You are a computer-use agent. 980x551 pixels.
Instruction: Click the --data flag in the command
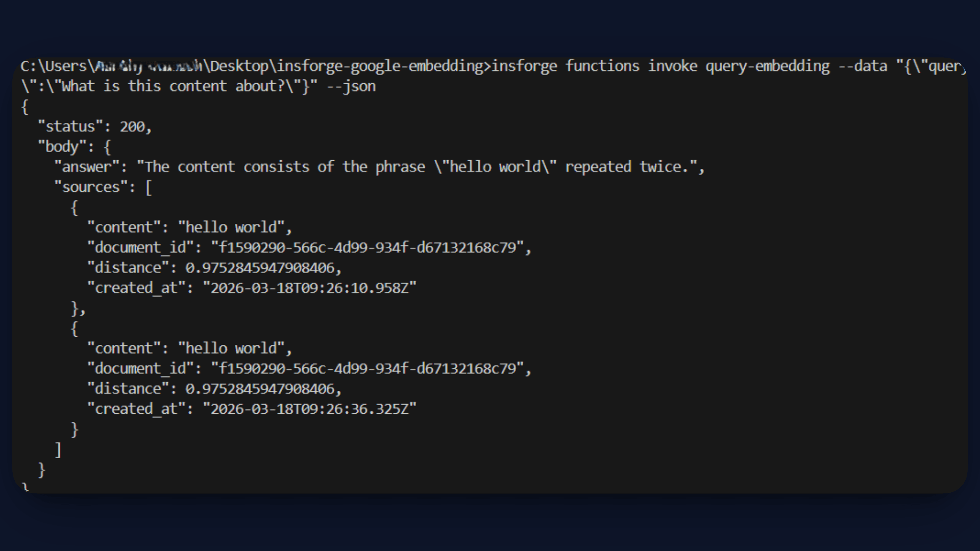pos(863,66)
